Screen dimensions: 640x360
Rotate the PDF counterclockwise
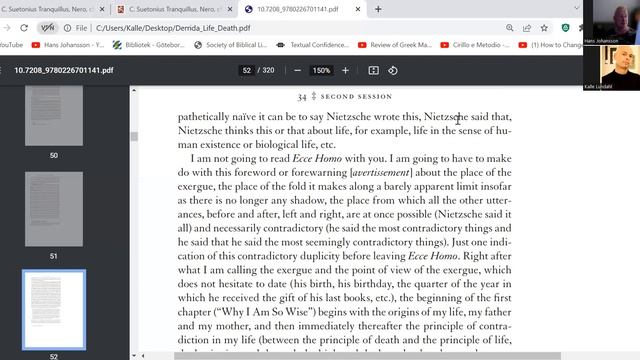click(393, 70)
